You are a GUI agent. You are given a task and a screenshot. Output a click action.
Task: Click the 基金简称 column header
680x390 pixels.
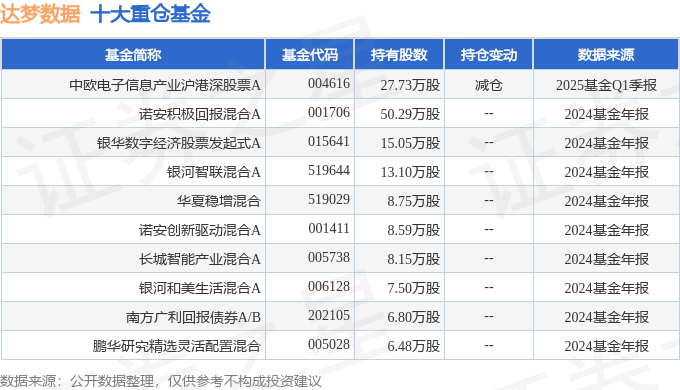(x=133, y=55)
